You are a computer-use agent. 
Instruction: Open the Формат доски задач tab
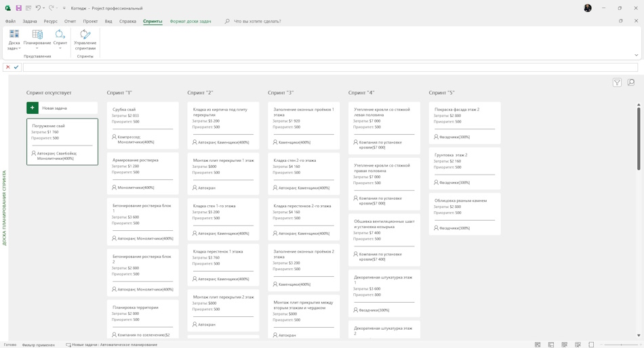[190, 22]
